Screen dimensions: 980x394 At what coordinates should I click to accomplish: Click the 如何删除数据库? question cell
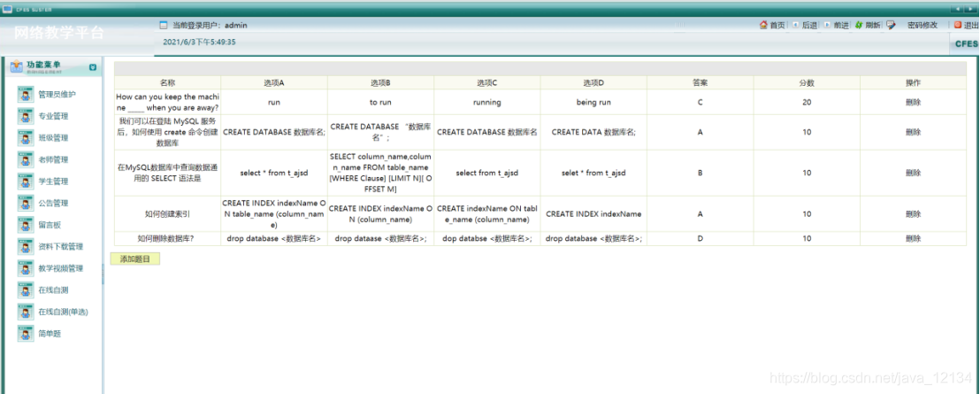(x=166, y=238)
